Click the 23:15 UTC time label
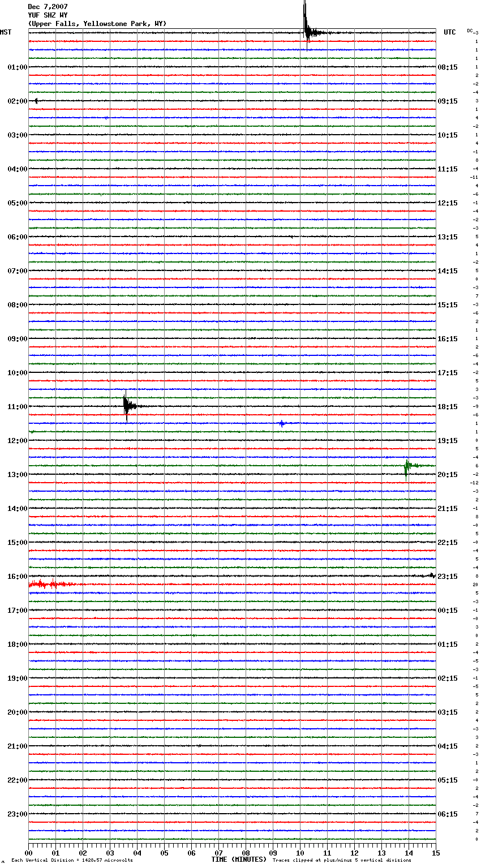Viewport: 481px width, 868px height. [x=448, y=577]
